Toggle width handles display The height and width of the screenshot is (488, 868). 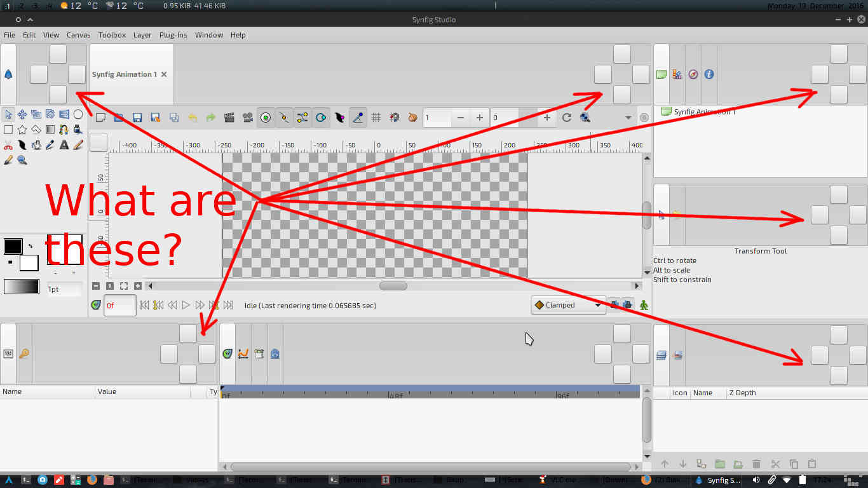coord(339,118)
